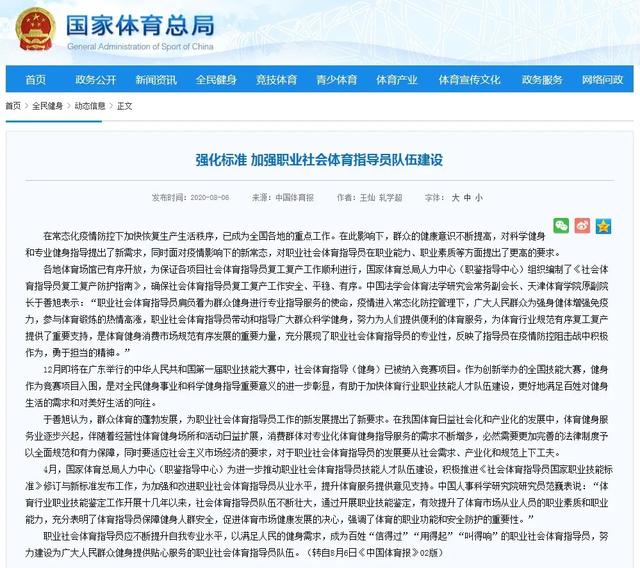Set font size to 小
Screen dimensions: 640x568
[x=479, y=198]
